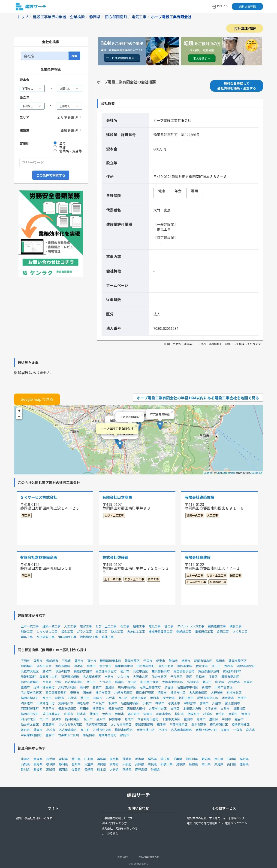Open the 資本金 lower limit dropdown
This screenshot has width=277, height=868.
coord(32,88)
